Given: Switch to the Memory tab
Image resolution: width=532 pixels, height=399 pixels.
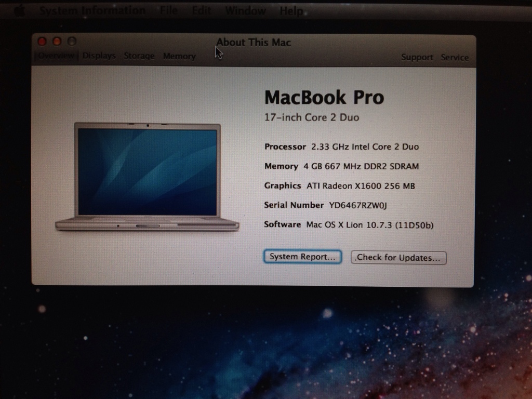Looking at the screenshot, I should 179,56.
